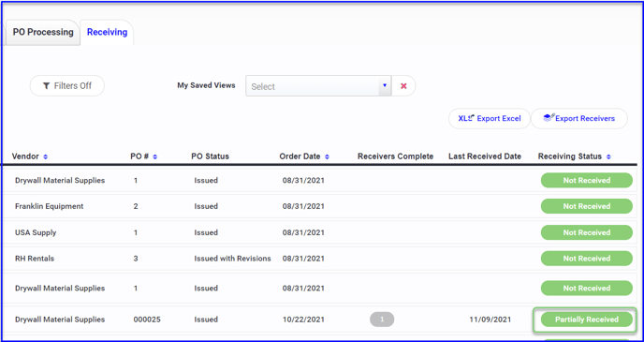Select the Receiving tab
Viewport: 644px width, 342px height.
(x=108, y=32)
